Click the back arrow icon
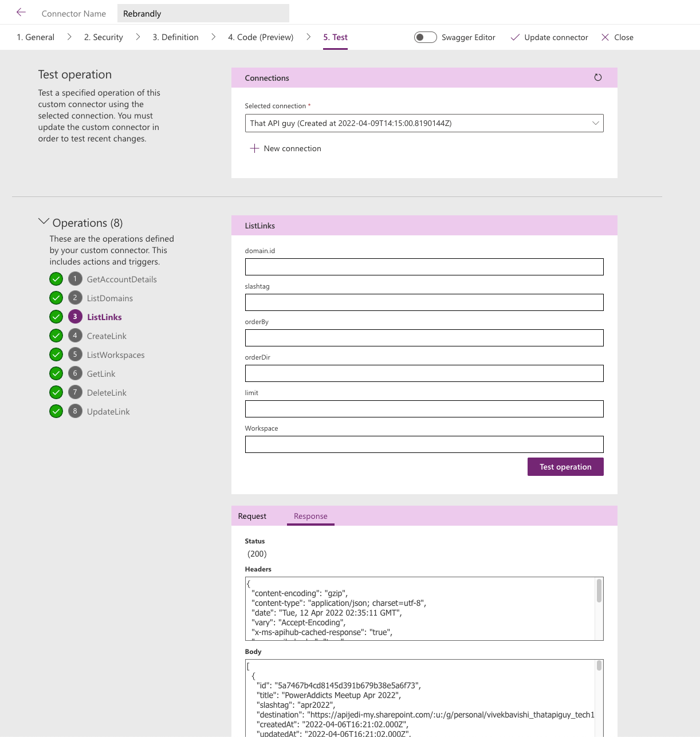This screenshot has height=737, width=700. click(21, 12)
